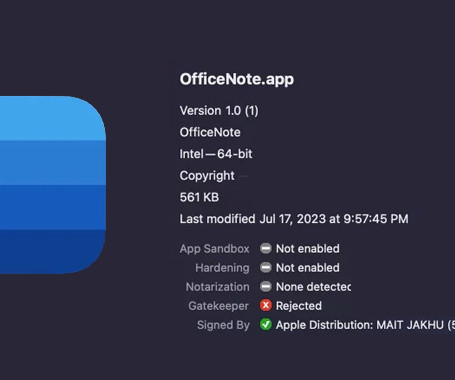
Task: Click the red Gatekeeper Rejected icon
Action: (266, 306)
